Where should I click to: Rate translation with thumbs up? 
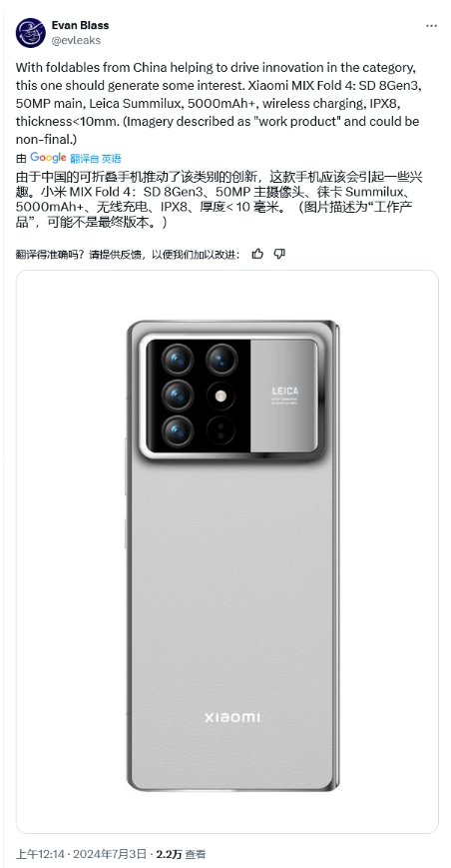pos(257,254)
